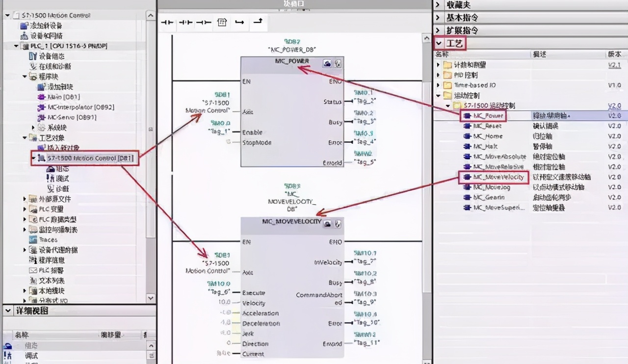The image size is (628, 364).
Task: Expand the 外部源文件 folder
Action: tap(25, 199)
